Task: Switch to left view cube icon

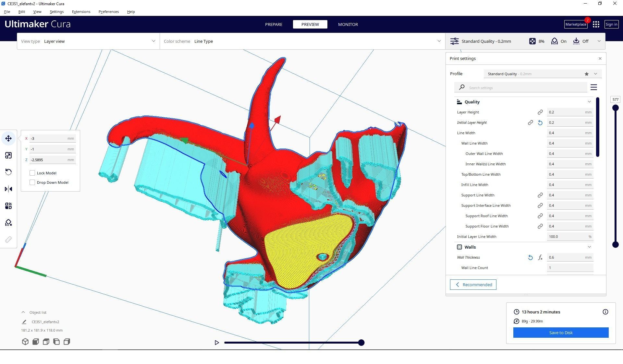Action: (x=56, y=342)
